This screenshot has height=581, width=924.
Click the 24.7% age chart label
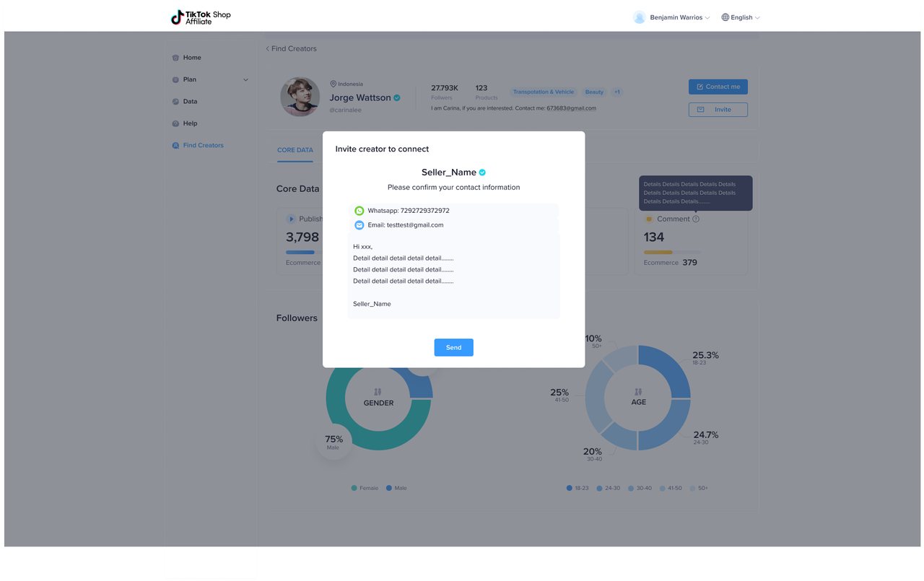click(705, 434)
